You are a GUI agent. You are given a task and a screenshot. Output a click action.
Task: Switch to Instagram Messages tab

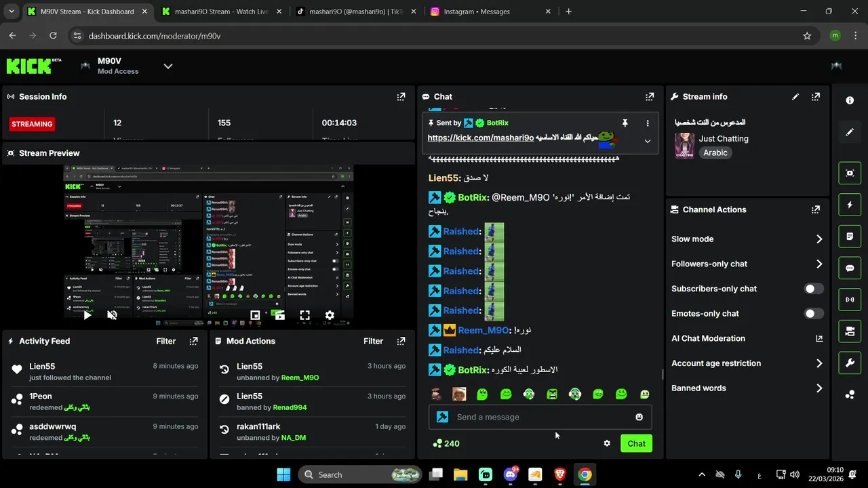492,12
